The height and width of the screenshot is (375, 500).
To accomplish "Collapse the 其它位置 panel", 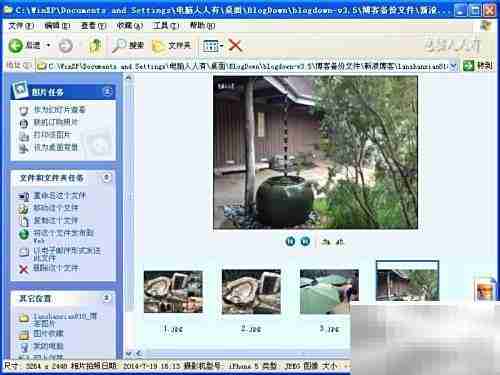I will tap(106, 298).
